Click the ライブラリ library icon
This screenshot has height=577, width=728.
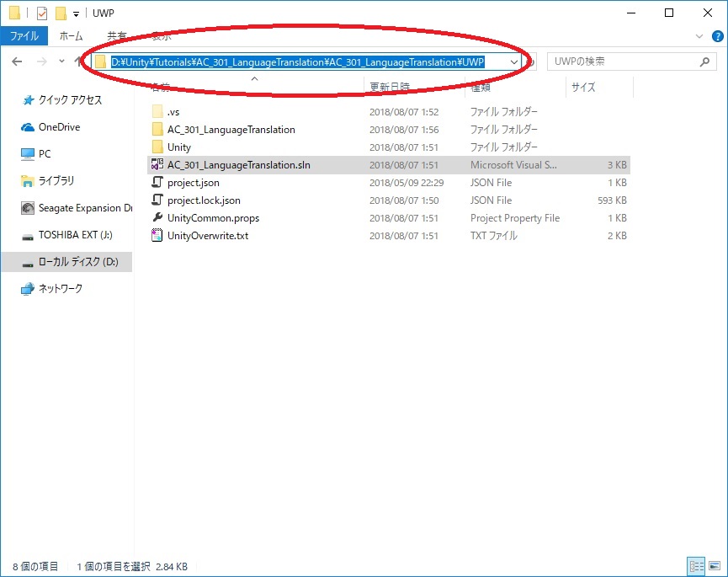click(x=28, y=181)
